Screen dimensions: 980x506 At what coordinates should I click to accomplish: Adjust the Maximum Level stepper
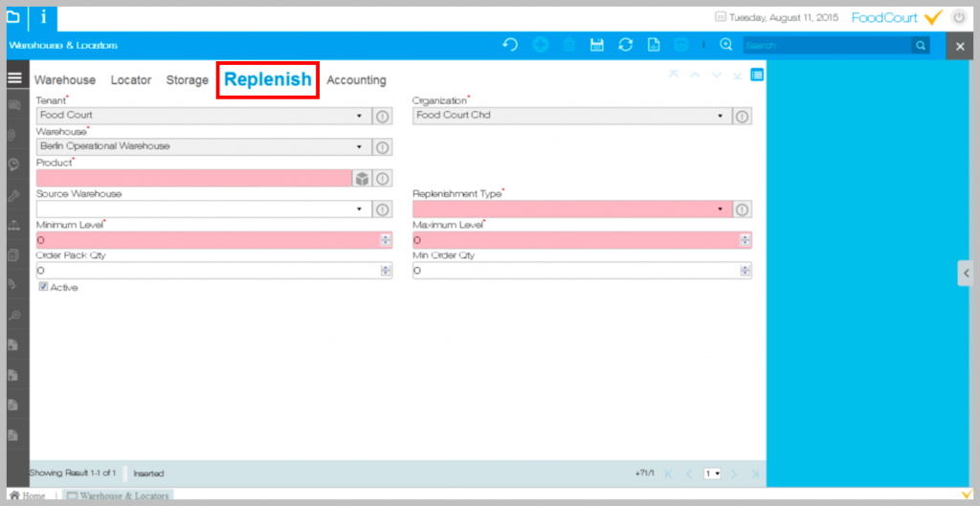click(745, 240)
